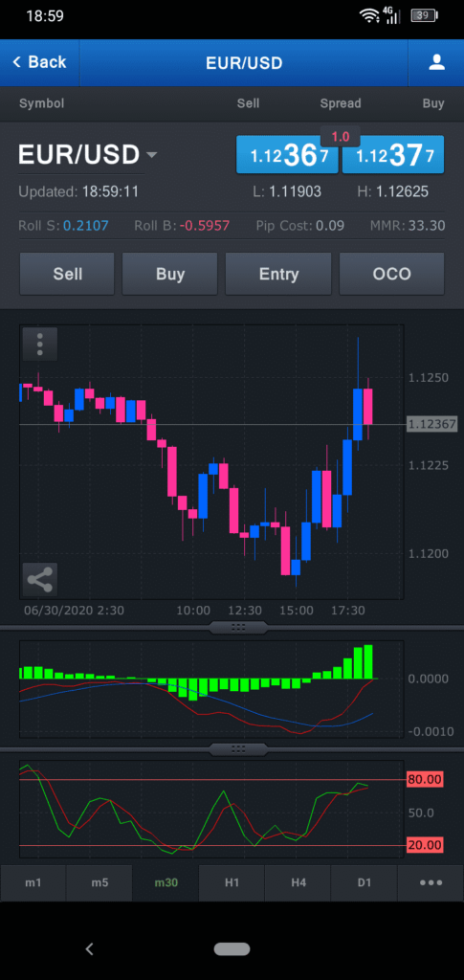Open the user account profile icon
The height and width of the screenshot is (980, 464).
point(436,62)
